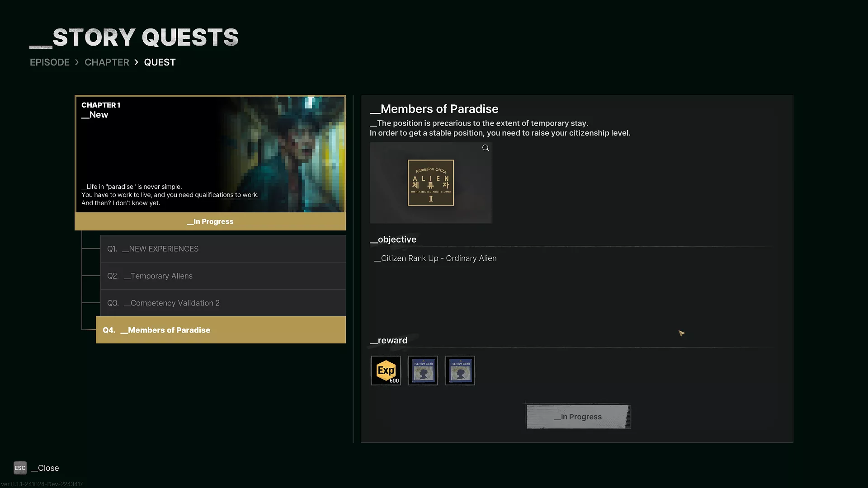868x488 pixels.
Task: Click the chevron between Chapter and Quest
Action: 136,62
